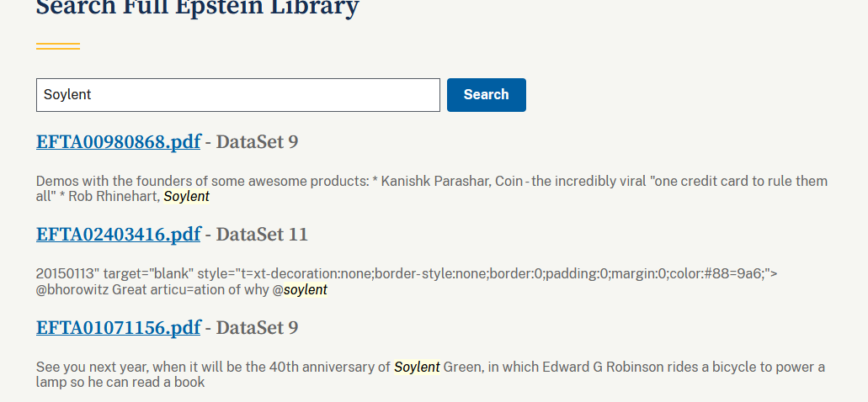
Task: Open the EFTA02403416.pdf result
Action: [x=118, y=235]
